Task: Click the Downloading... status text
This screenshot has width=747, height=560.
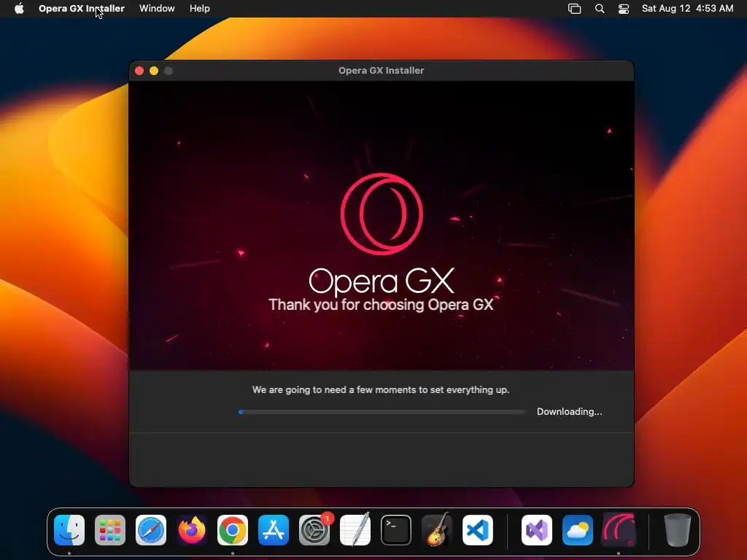Action: [x=569, y=411]
